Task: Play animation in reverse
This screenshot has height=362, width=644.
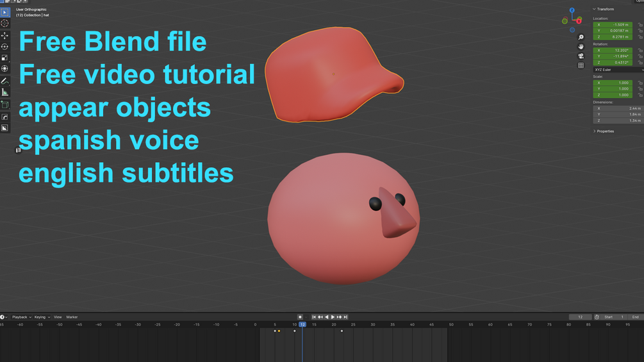Action: pyautogui.click(x=327, y=317)
